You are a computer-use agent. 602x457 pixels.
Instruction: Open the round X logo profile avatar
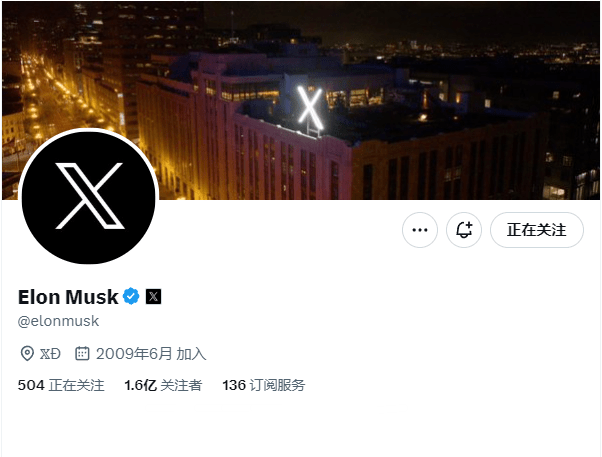click(x=88, y=197)
